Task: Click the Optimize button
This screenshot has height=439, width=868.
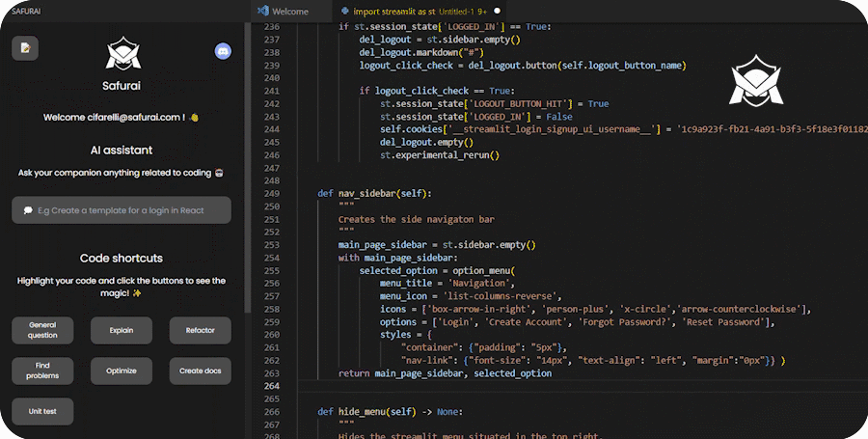Action: (122, 370)
